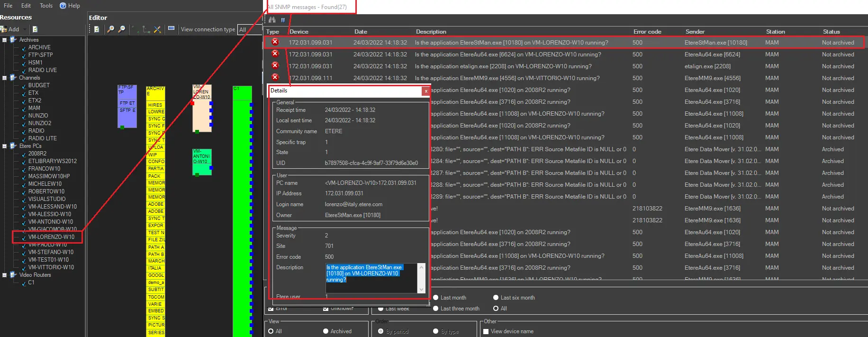Click the green C1 block in the editor

[242, 190]
